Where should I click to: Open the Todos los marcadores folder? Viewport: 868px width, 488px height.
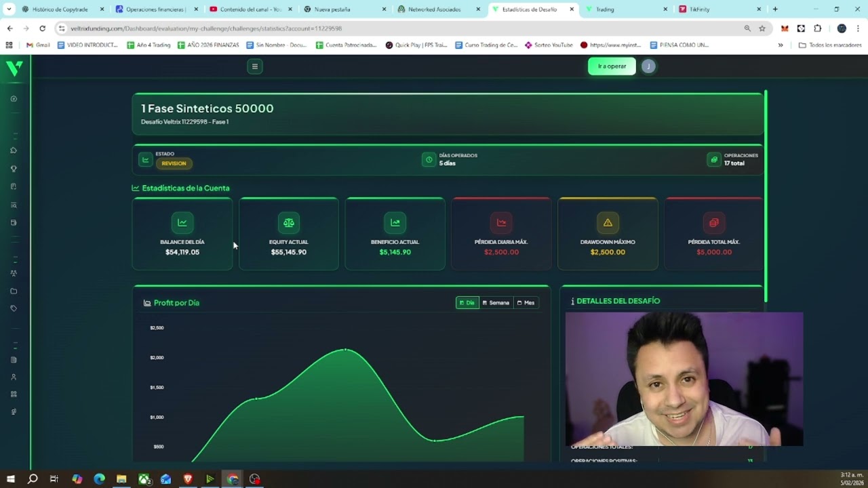click(x=830, y=45)
